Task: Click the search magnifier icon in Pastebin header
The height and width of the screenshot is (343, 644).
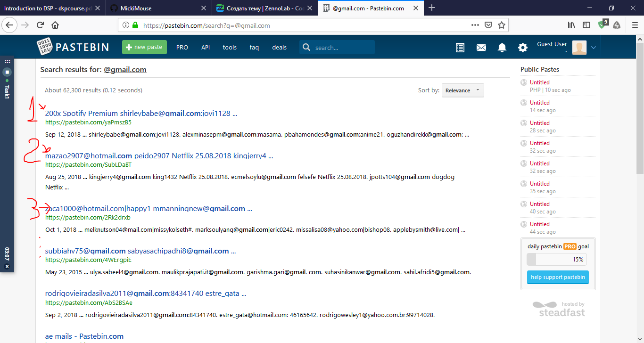Action: (x=306, y=47)
